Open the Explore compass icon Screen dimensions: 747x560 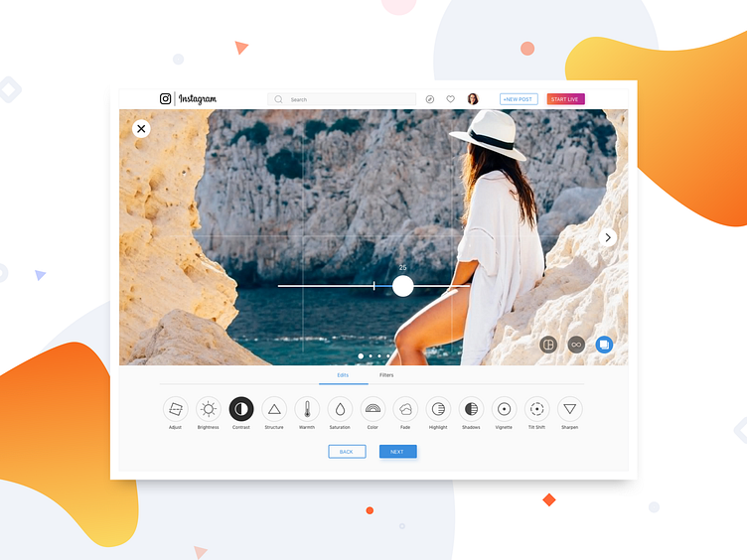coord(430,99)
